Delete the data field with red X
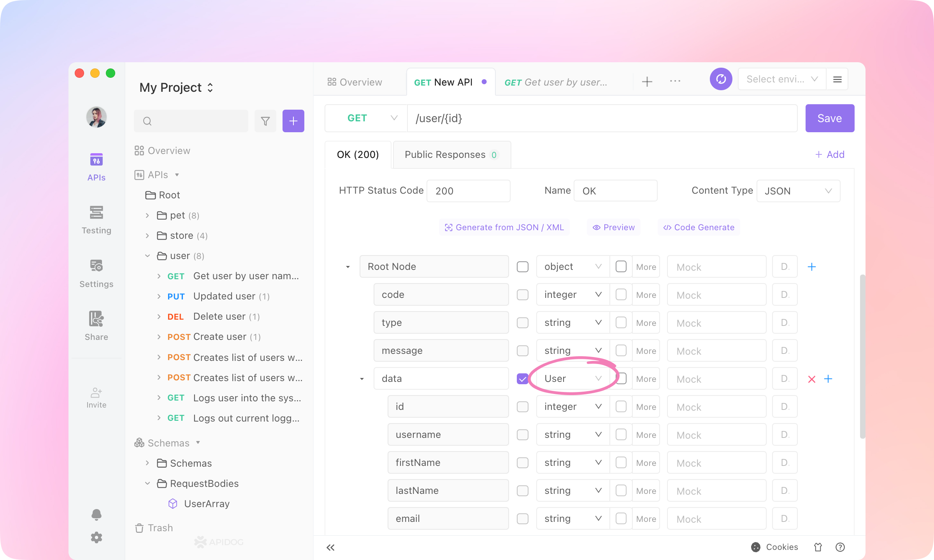The width and height of the screenshot is (934, 560). [811, 379]
